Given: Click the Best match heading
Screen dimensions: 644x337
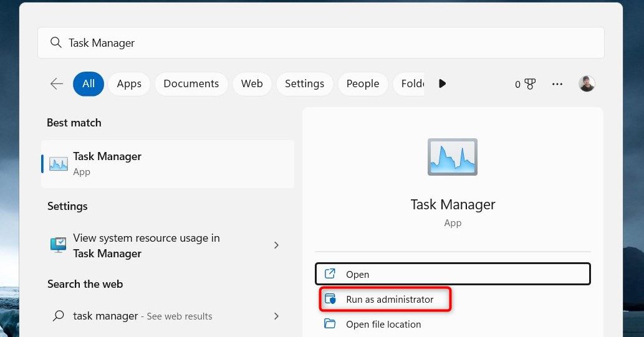Looking at the screenshot, I should click(x=74, y=123).
